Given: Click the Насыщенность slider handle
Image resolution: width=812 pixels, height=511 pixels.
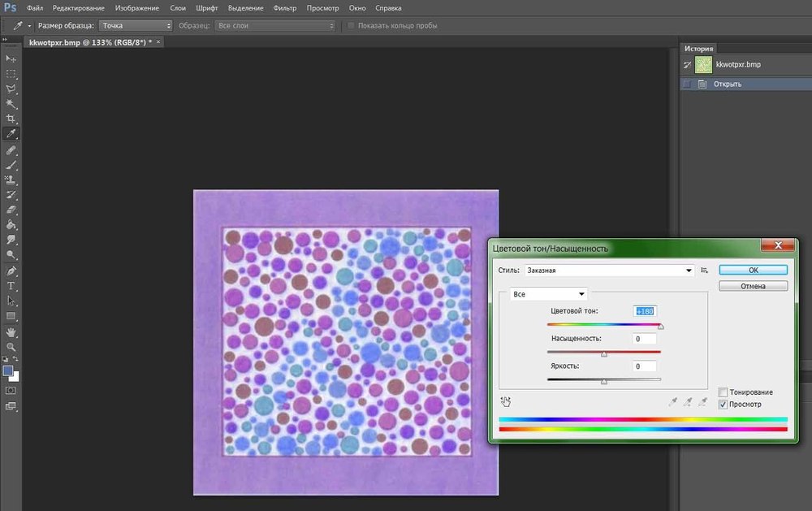Looking at the screenshot, I should [603, 354].
